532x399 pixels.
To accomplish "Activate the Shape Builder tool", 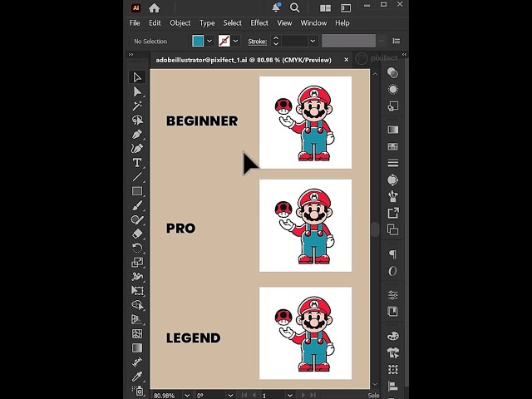I will pos(137,305).
